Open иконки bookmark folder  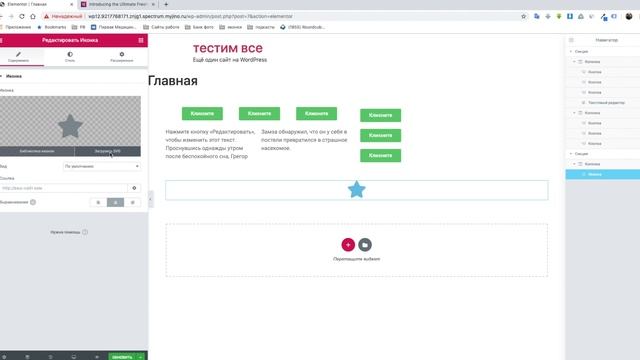pyautogui.click(x=231, y=27)
